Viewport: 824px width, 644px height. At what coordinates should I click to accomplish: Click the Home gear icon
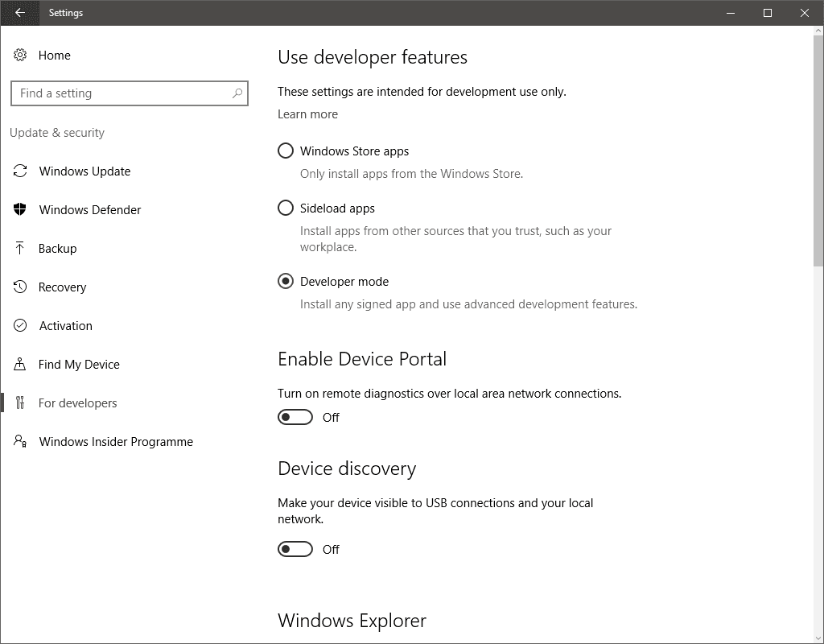click(20, 56)
